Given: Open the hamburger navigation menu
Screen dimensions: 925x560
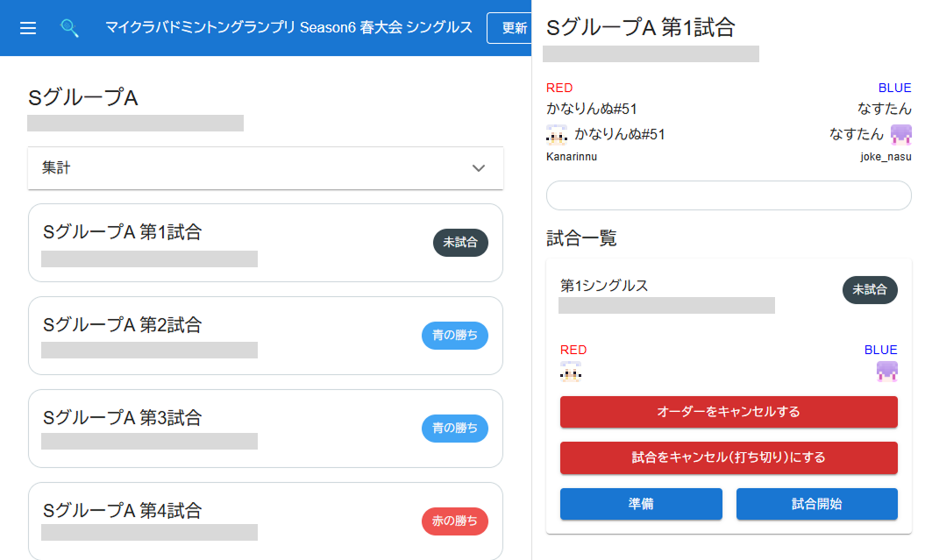Looking at the screenshot, I should (x=28, y=28).
